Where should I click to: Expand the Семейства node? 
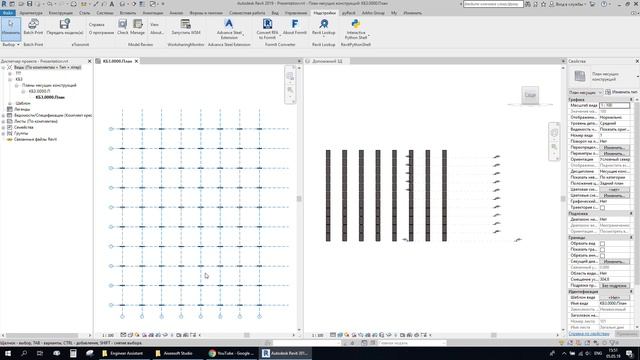tap(3, 127)
